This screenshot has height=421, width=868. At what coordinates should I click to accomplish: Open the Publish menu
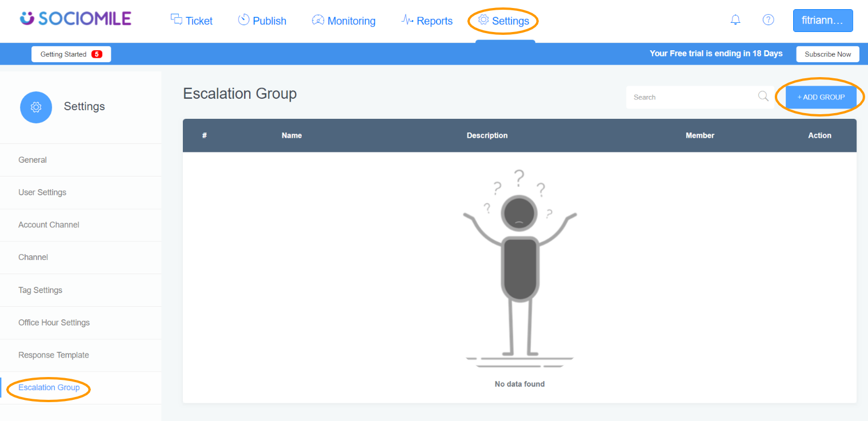pyautogui.click(x=262, y=21)
